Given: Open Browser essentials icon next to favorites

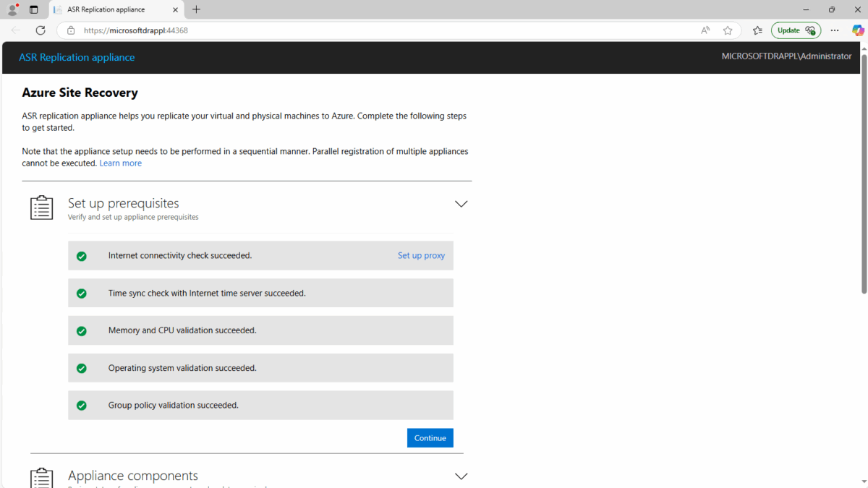Looking at the screenshot, I should click(x=757, y=30).
